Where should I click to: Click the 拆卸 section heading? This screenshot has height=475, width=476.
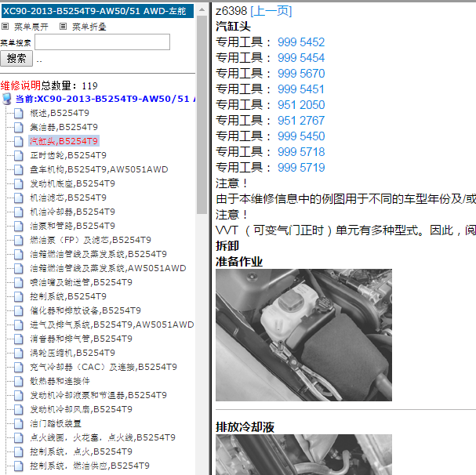tap(227, 246)
